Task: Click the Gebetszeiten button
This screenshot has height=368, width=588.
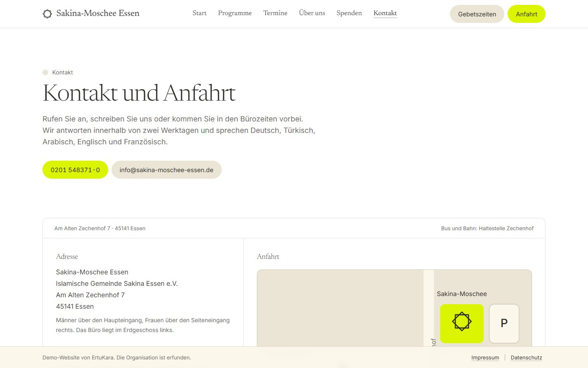Action: pos(477,14)
